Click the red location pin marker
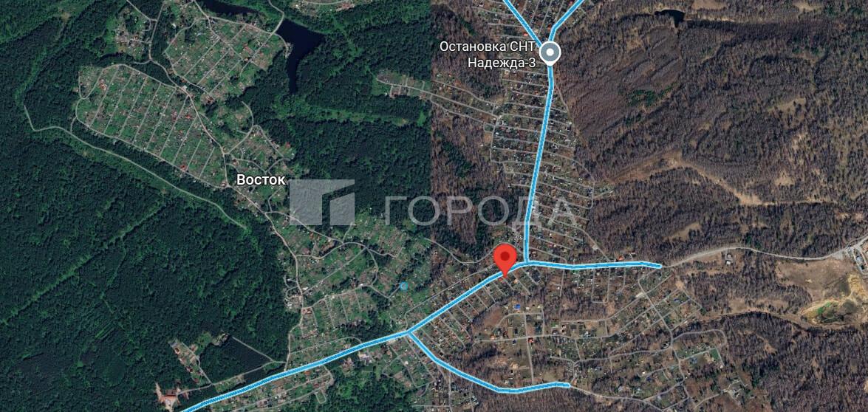The width and height of the screenshot is (868, 412). pos(505,259)
